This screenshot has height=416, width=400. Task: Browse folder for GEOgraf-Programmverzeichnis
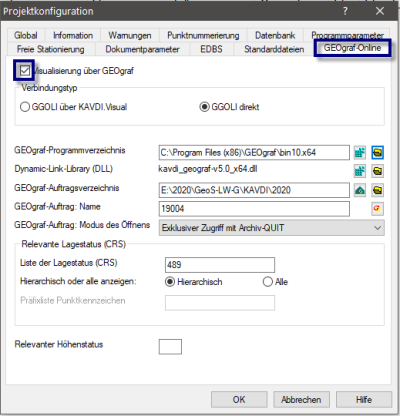(x=377, y=153)
